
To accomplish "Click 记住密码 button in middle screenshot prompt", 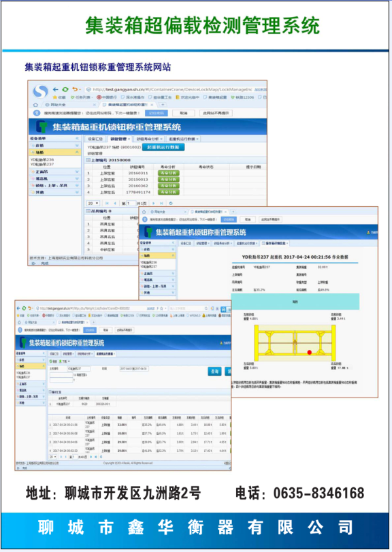I will pyautogui.click(x=229, y=219).
